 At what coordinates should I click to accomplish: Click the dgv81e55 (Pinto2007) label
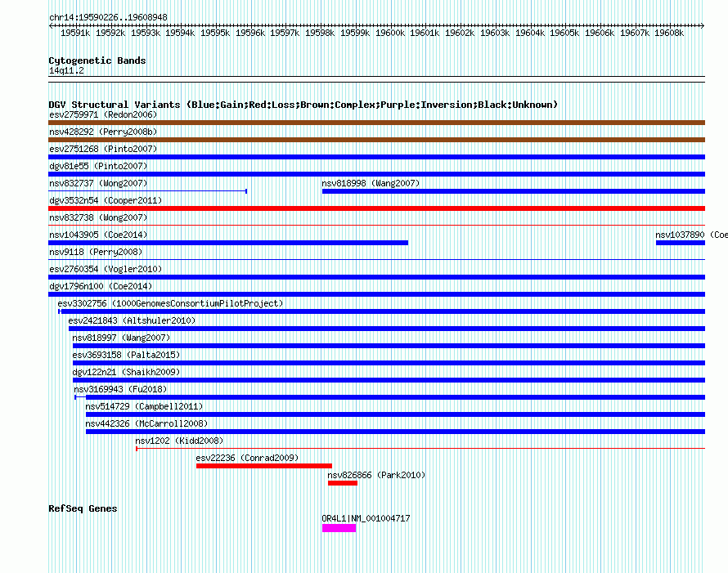pos(98,166)
